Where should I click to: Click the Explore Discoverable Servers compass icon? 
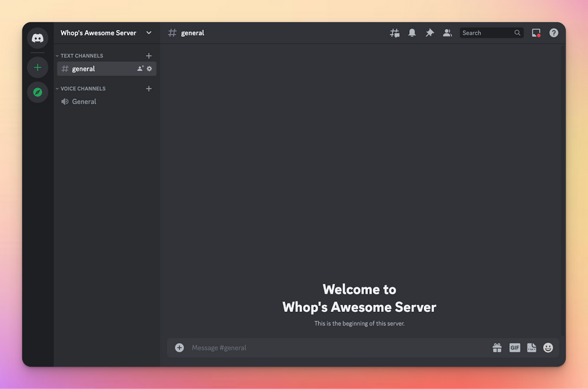(37, 92)
